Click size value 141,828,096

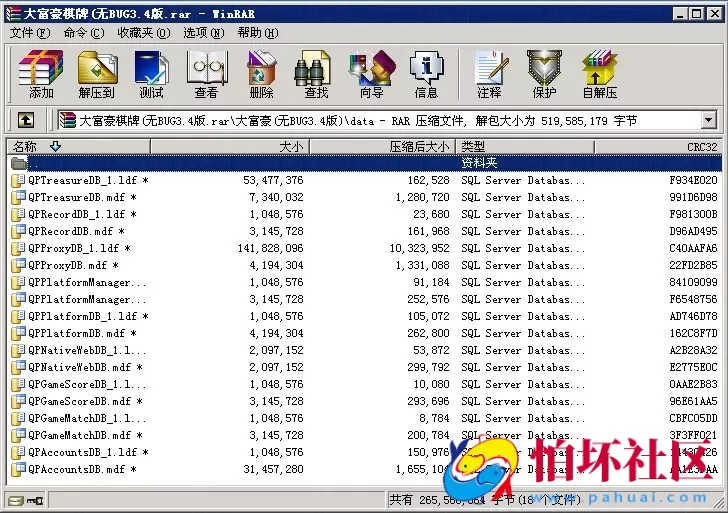(271, 248)
